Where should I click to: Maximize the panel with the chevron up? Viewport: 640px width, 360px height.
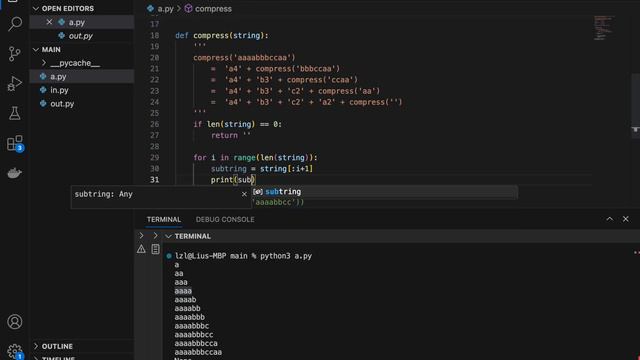tap(609, 219)
